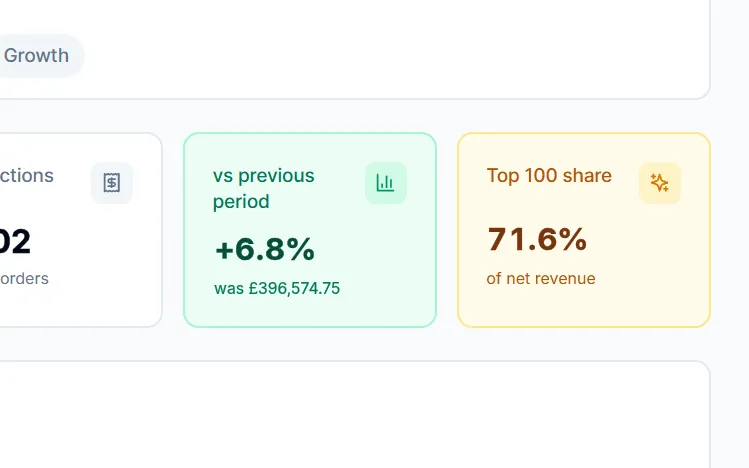Click the 'was £396,574.75' text

click(x=277, y=288)
